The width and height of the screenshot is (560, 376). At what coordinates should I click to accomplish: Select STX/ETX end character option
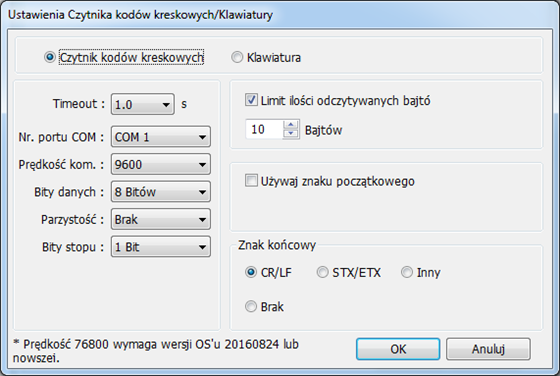pos(322,272)
